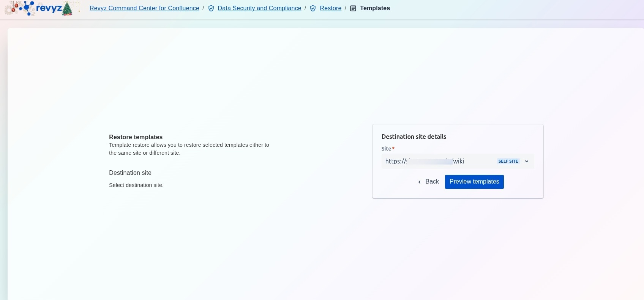Click the SELF SITE badge in the Site field
The image size is (644, 300).
pyautogui.click(x=508, y=161)
